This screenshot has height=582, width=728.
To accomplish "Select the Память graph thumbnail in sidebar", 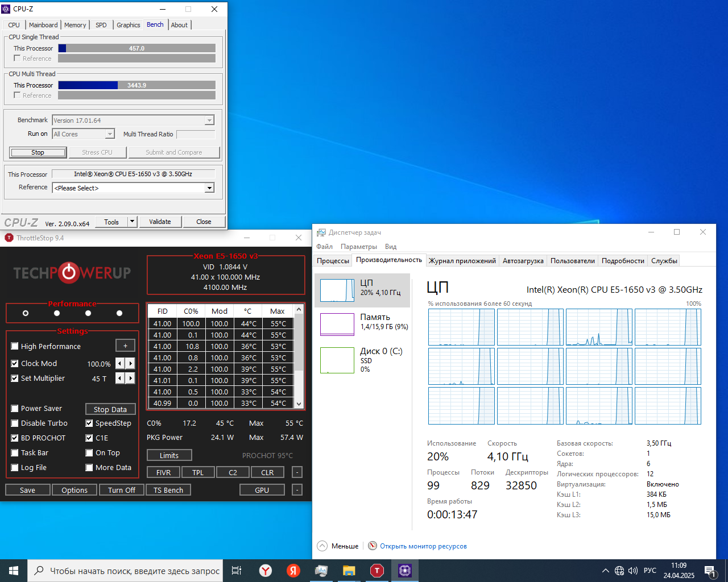I will 337,325.
